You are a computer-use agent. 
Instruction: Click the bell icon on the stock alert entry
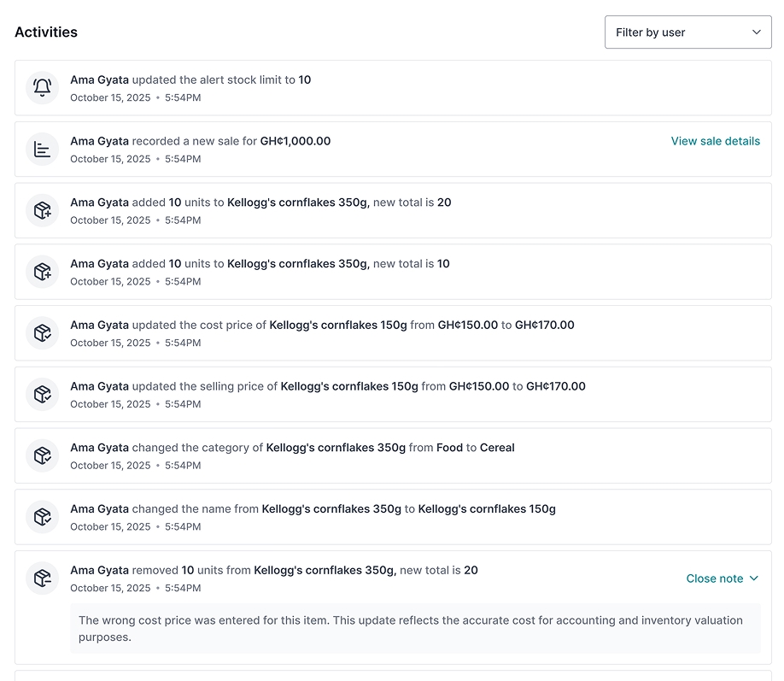pyautogui.click(x=42, y=87)
